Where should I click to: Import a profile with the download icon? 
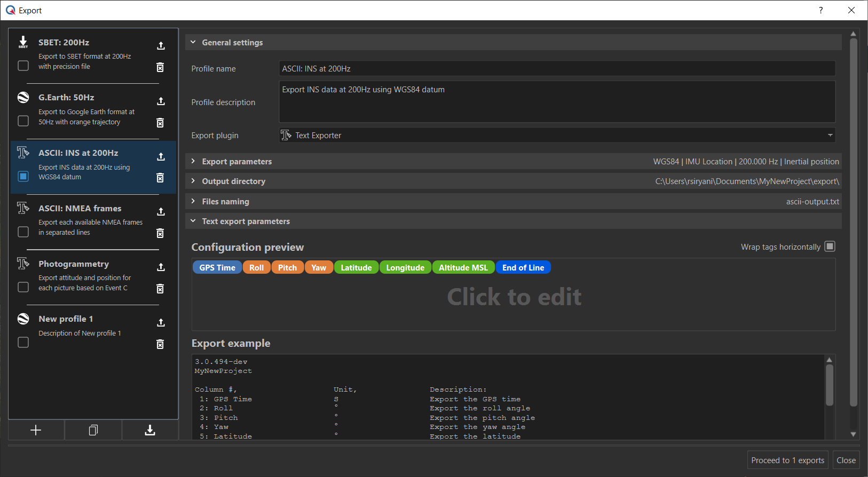click(x=150, y=430)
